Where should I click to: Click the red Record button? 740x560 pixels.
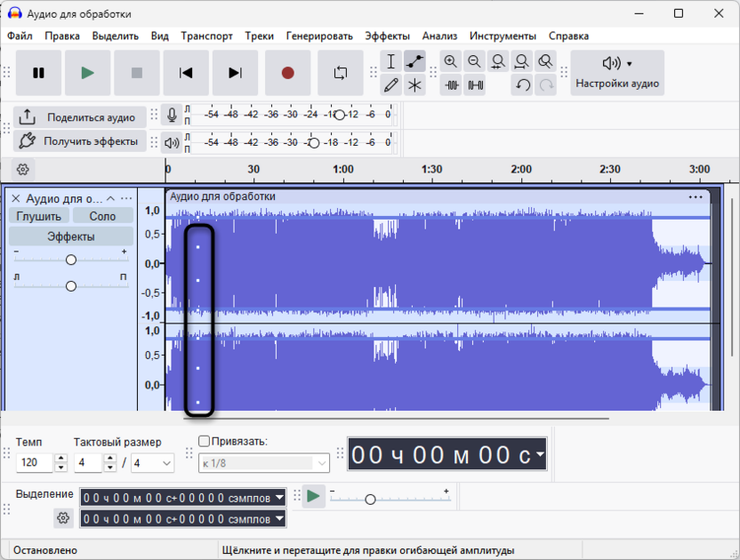point(288,73)
